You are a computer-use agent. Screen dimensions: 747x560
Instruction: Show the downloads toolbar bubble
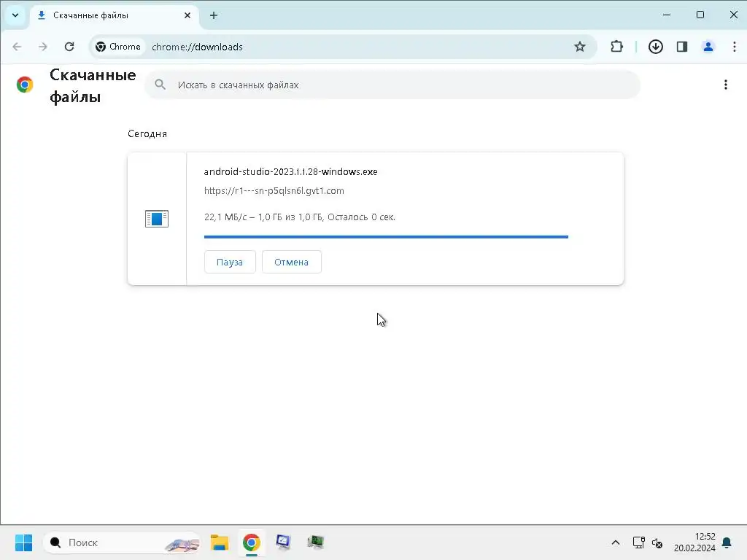point(656,47)
